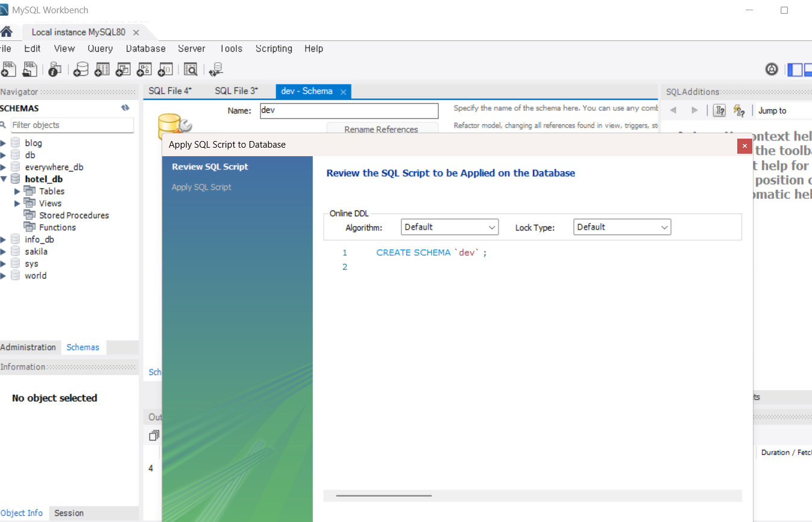This screenshot has height=522, width=812.
Task: Expand the everywhere_db schema
Action: (4, 167)
